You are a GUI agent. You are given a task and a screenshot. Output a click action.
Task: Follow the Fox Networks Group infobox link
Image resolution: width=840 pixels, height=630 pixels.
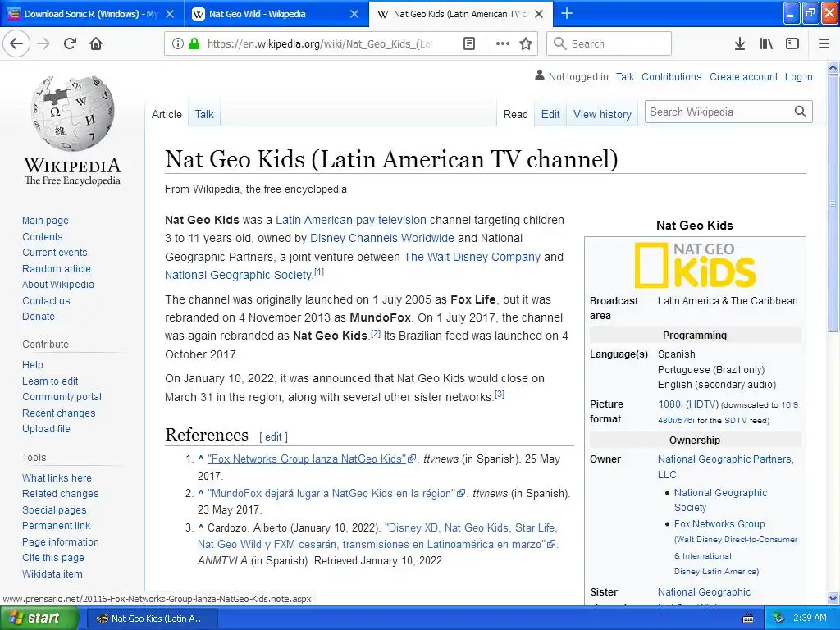(719, 524)
